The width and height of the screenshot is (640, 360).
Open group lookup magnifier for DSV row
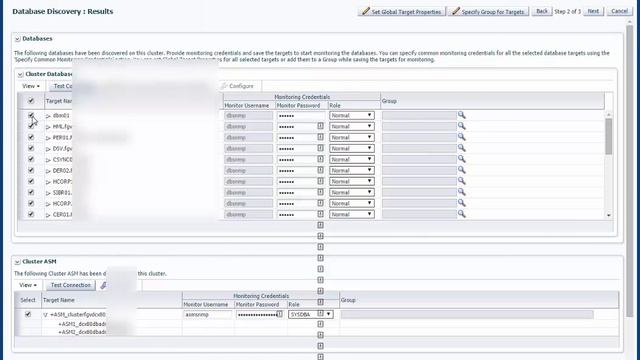pyautogui.click(x=461, y=148)
